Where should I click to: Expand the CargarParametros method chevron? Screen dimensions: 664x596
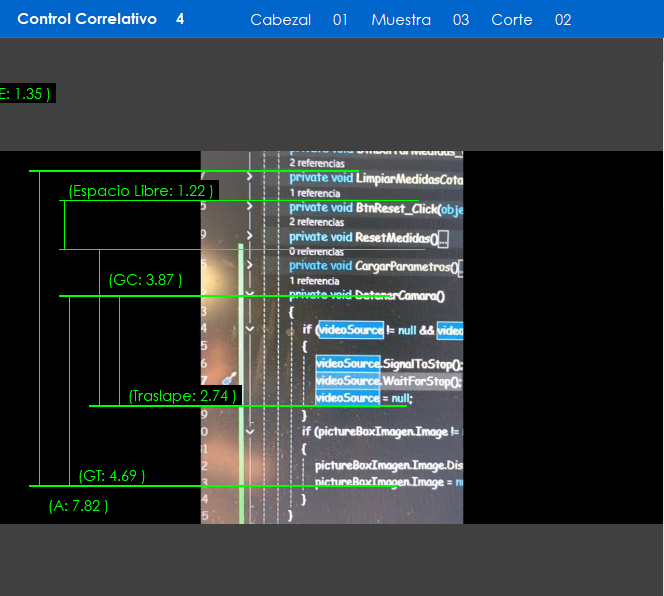click(x=249, y=266)
